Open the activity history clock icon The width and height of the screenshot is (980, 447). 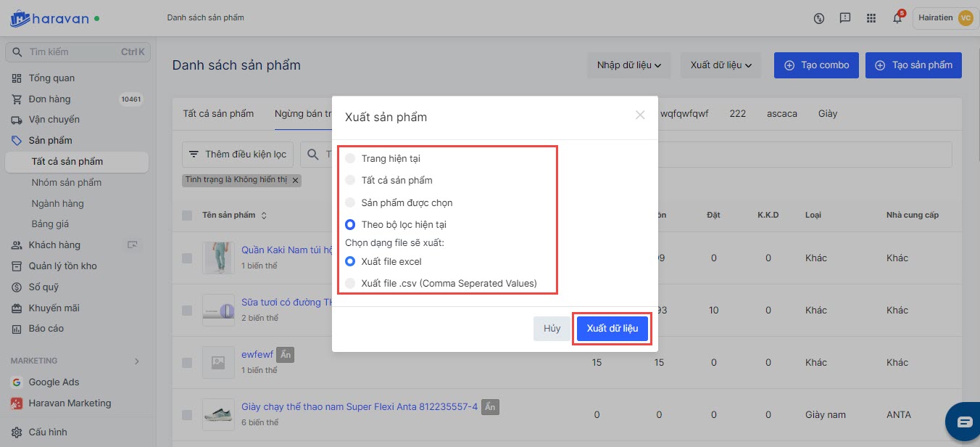click(819, 18)
